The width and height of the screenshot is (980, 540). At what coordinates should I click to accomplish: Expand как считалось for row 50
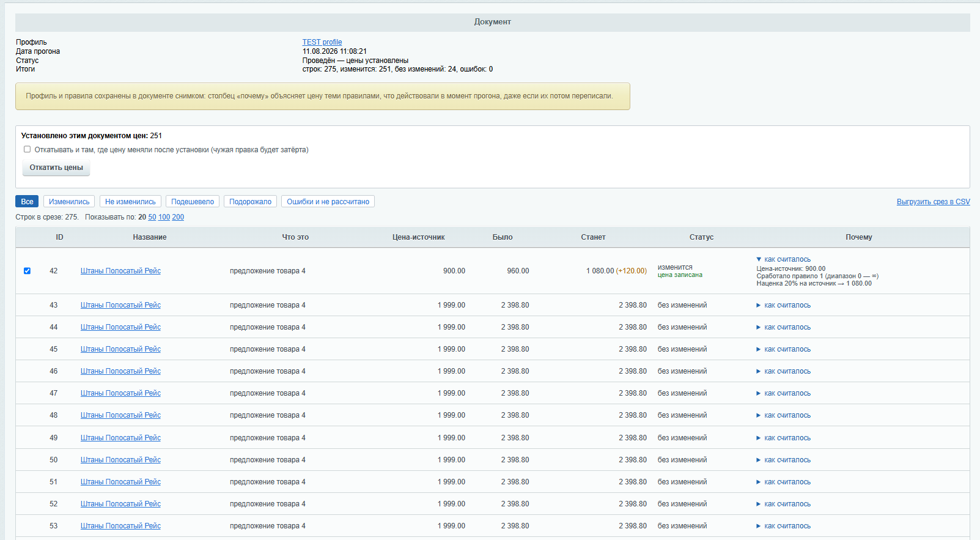coord(784,460)
